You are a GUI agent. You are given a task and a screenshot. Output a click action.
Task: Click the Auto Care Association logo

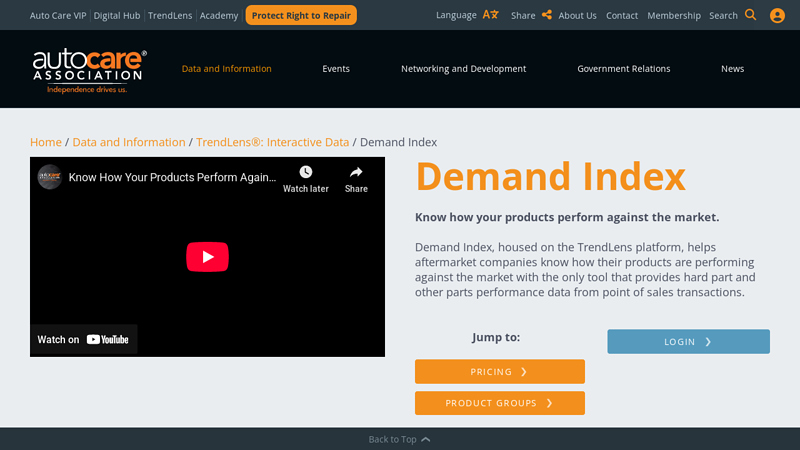[90, 71]
